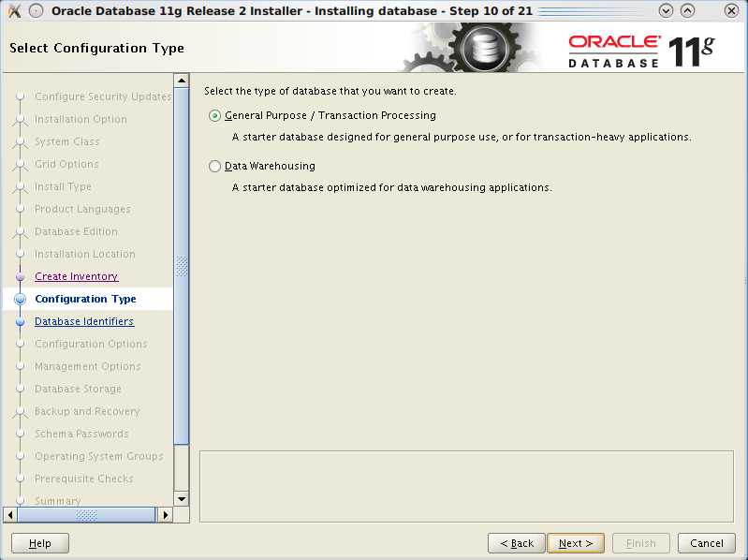Click the message area at bottom
This screenshot has height=560, width=748.
tap(466, 486)
